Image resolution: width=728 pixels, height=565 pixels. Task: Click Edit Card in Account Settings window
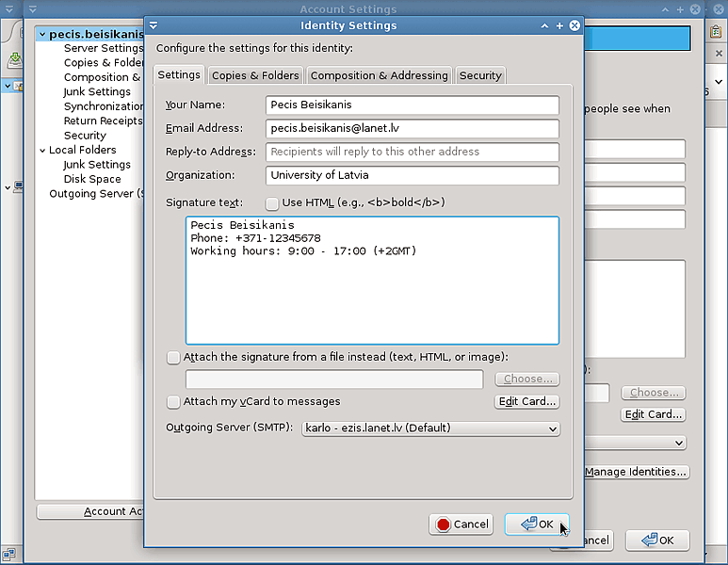654,414
